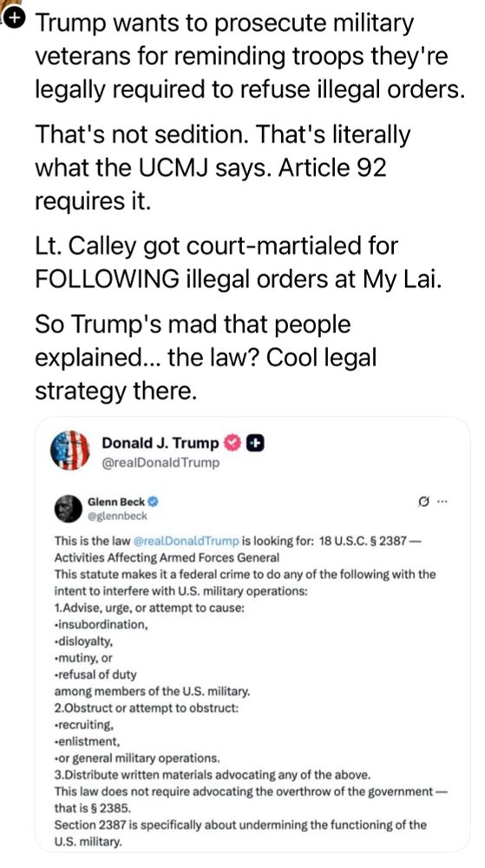The width and height of the screenshot is (485, 868).
Task: Open the @realDonaldTrump handle under the Trump name
Action: pos(161,463)
